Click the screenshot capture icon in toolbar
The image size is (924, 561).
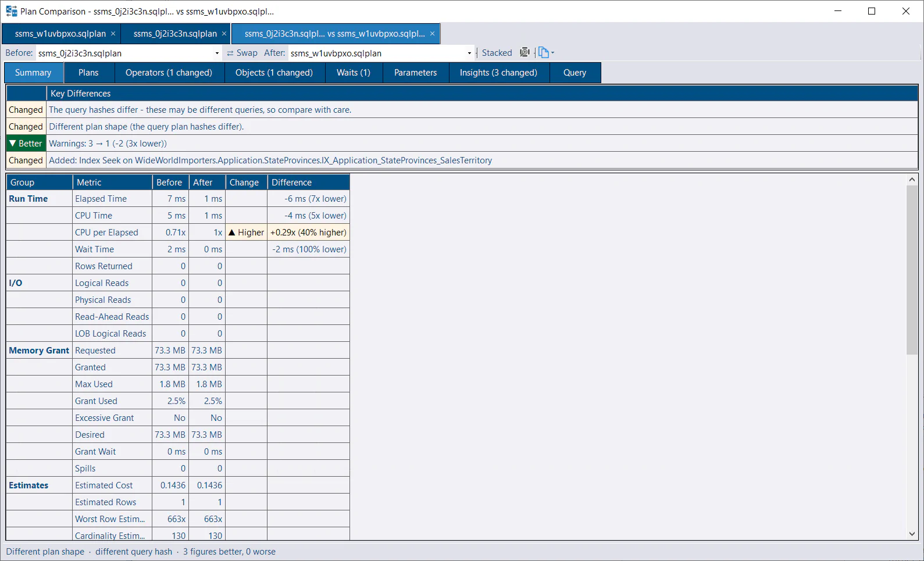click(525, 52)
